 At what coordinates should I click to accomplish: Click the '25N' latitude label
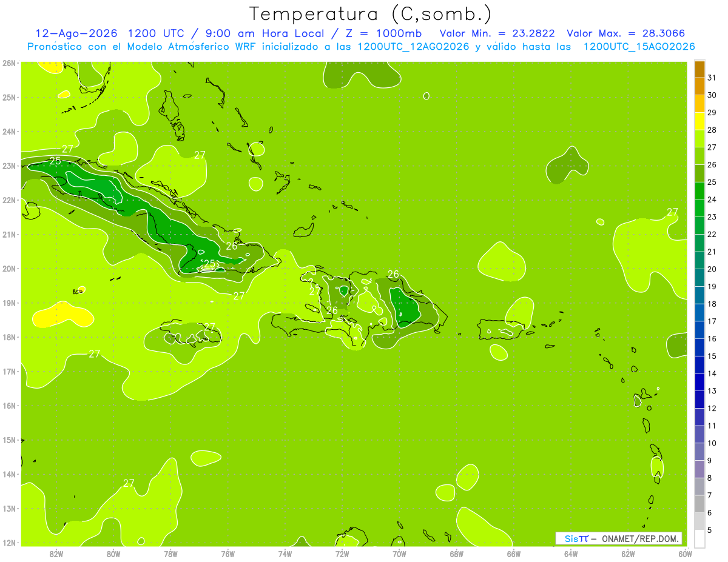(x=8, y=97)
